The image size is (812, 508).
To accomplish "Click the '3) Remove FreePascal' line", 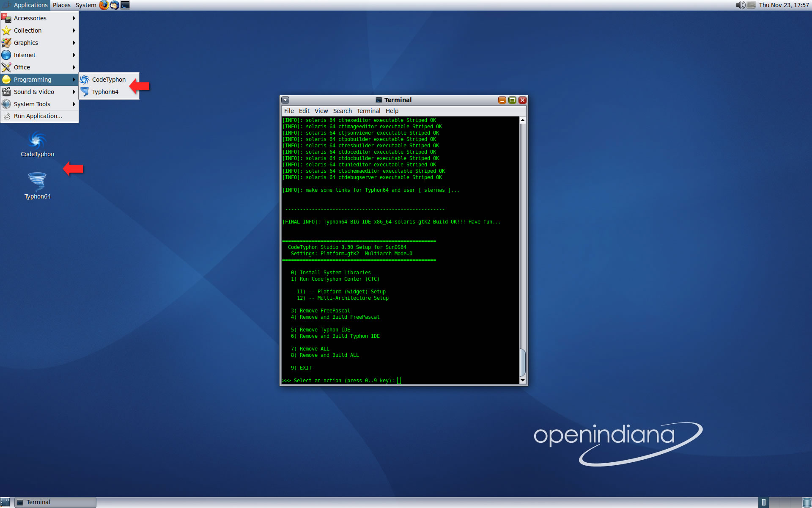I will tap(320, 311).
